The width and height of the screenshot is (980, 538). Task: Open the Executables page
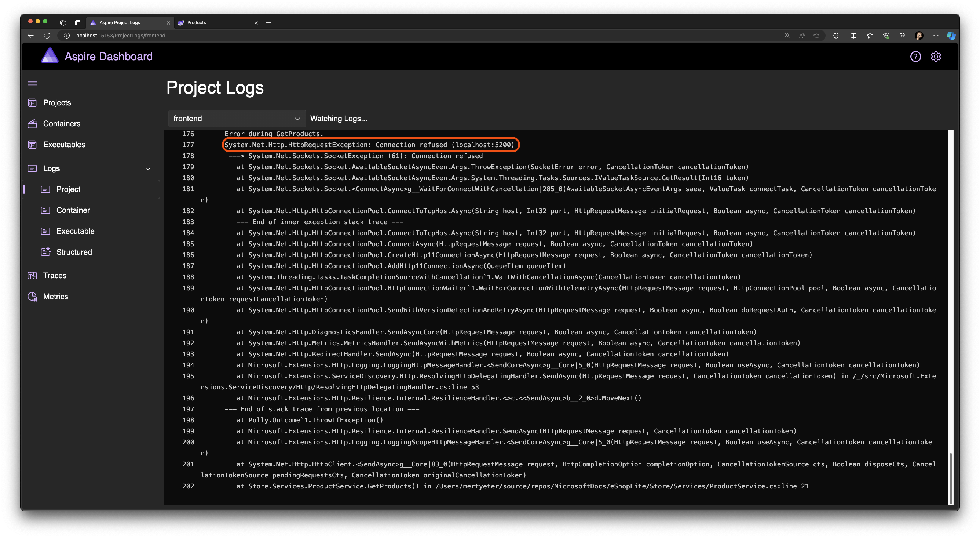point(64,145)
